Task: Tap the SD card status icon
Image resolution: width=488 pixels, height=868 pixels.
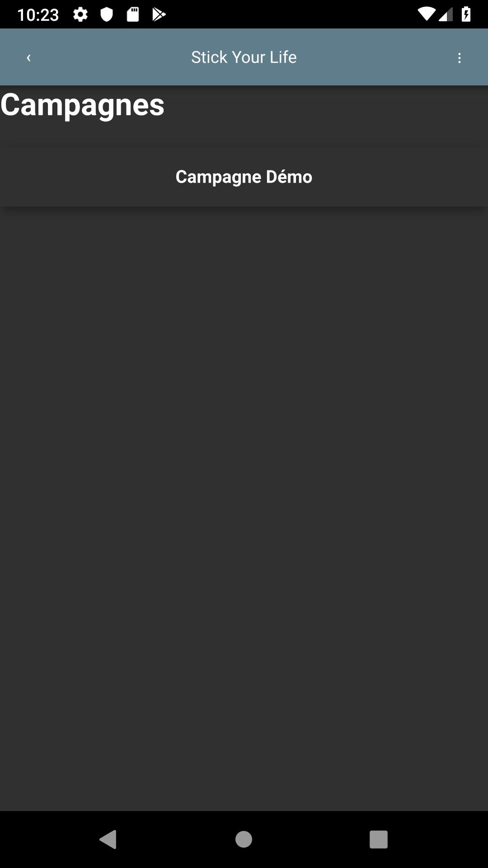Action: click(x=133, y=14)
